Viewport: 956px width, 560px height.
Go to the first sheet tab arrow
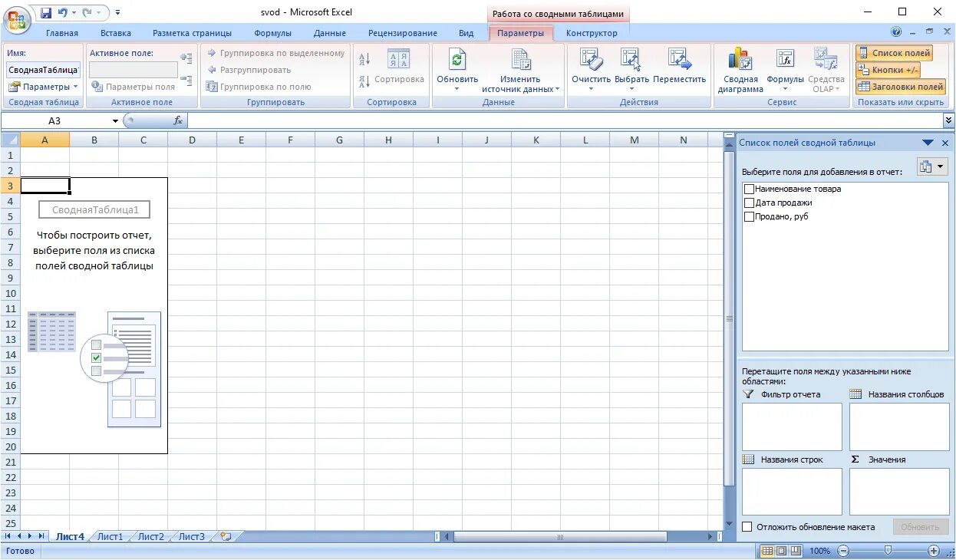[x=9, y=536]
